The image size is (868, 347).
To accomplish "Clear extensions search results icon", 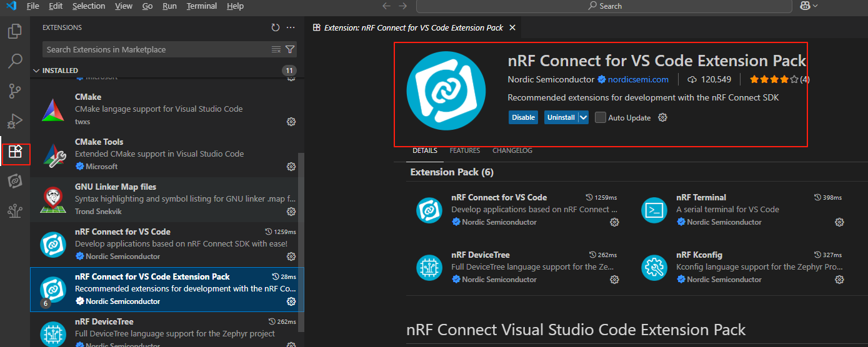I will pos(276,49).
